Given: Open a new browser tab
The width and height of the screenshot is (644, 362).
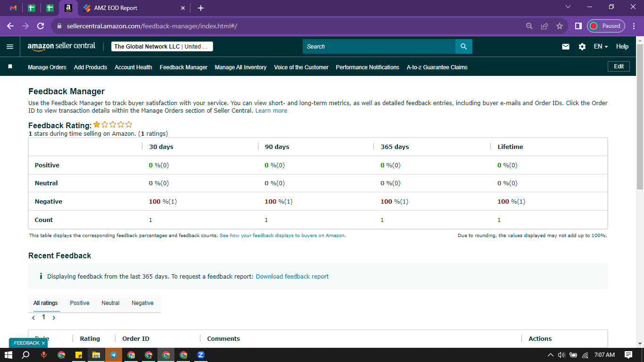Looking at the screenshot, I should 201,8.
